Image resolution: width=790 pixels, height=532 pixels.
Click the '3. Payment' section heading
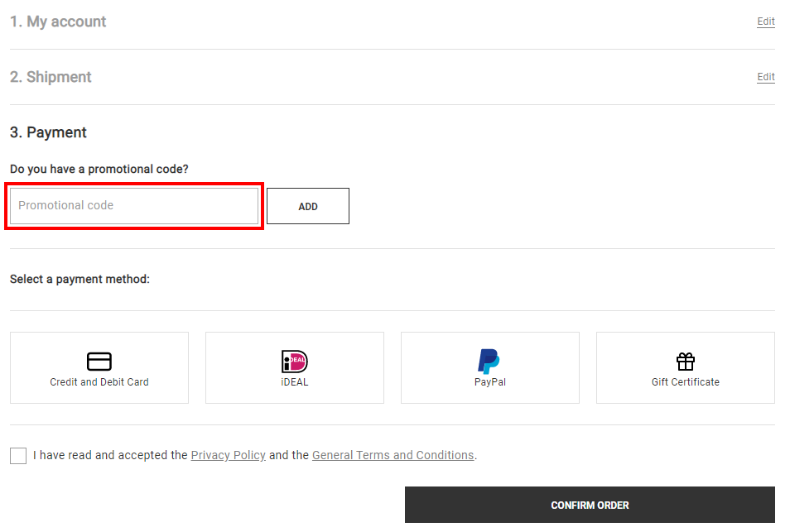[x=48, y=132]
